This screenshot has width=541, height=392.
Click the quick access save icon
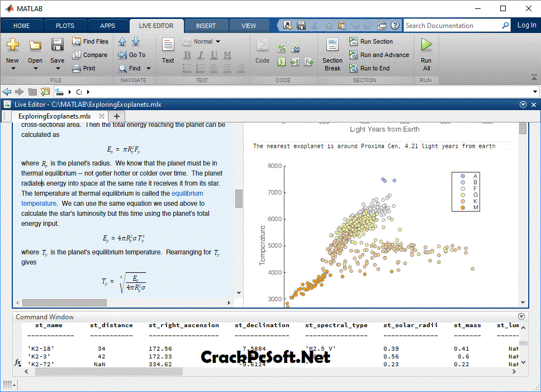301,25
